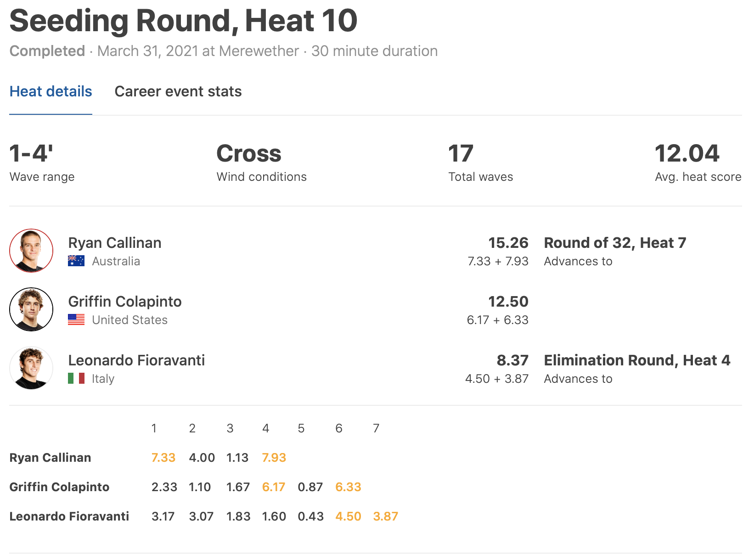This screenshot has width=754, height=560.
Task: Open Leonardo Fioravanti's athlete name link
Action: coord(136,360)
